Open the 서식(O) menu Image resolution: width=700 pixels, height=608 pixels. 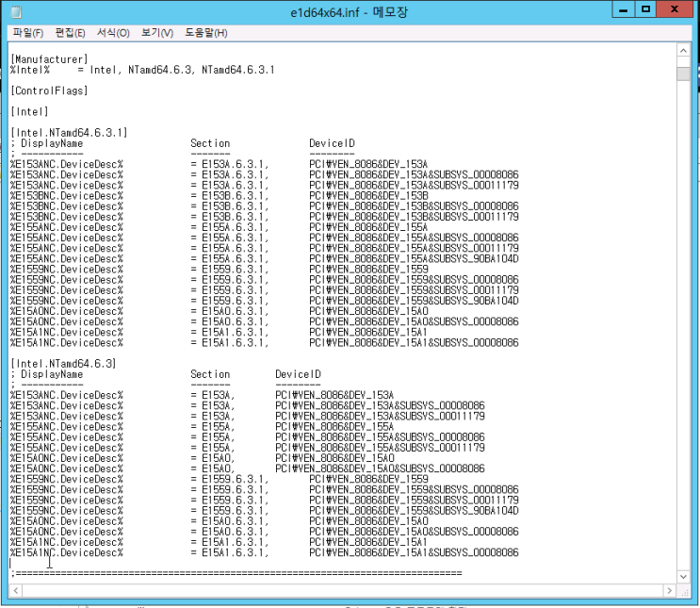(x=113, y=33)
